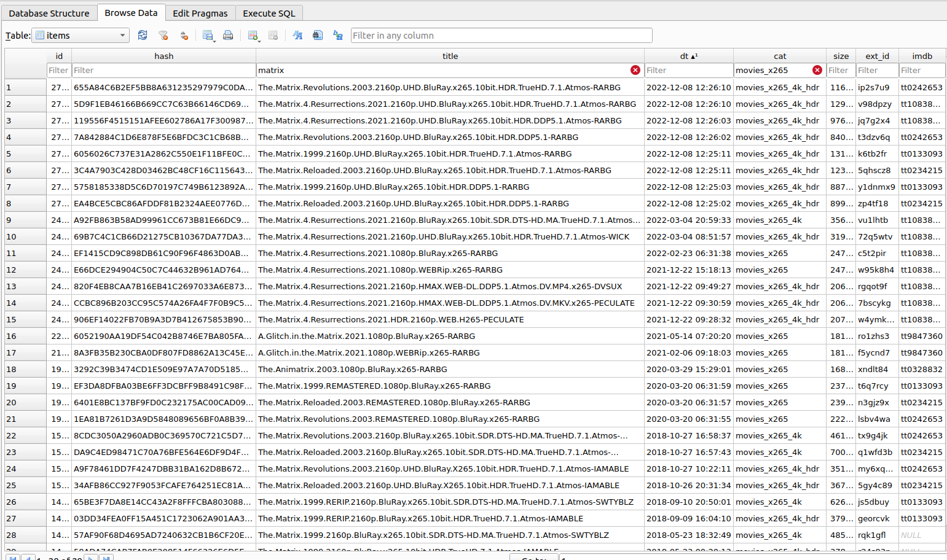Viewport: 947px width, 560px height.
Task: Open the find and replace icon
Action: coord(338,36)
